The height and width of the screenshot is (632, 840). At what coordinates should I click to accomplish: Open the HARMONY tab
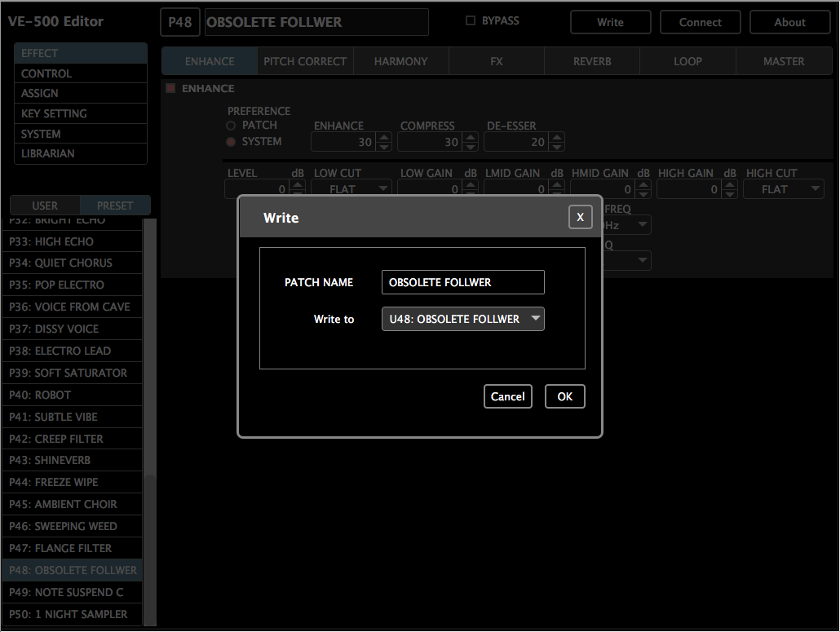(400, 61)
